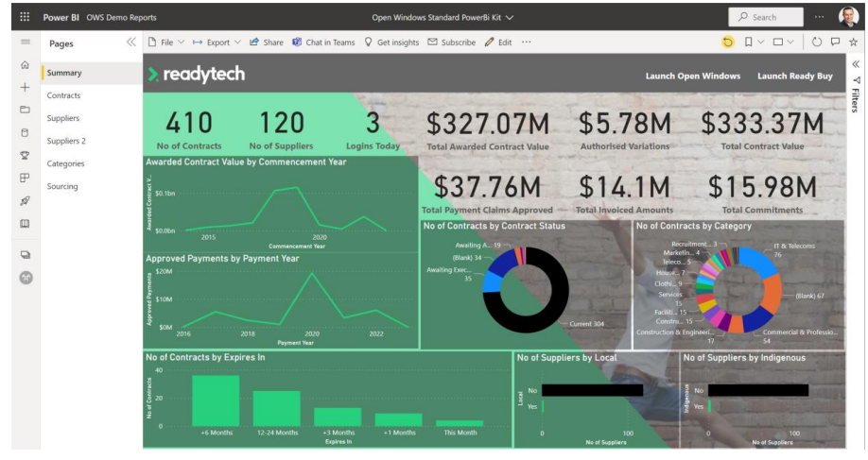Open report title dropdown chevron

point(510,18)
